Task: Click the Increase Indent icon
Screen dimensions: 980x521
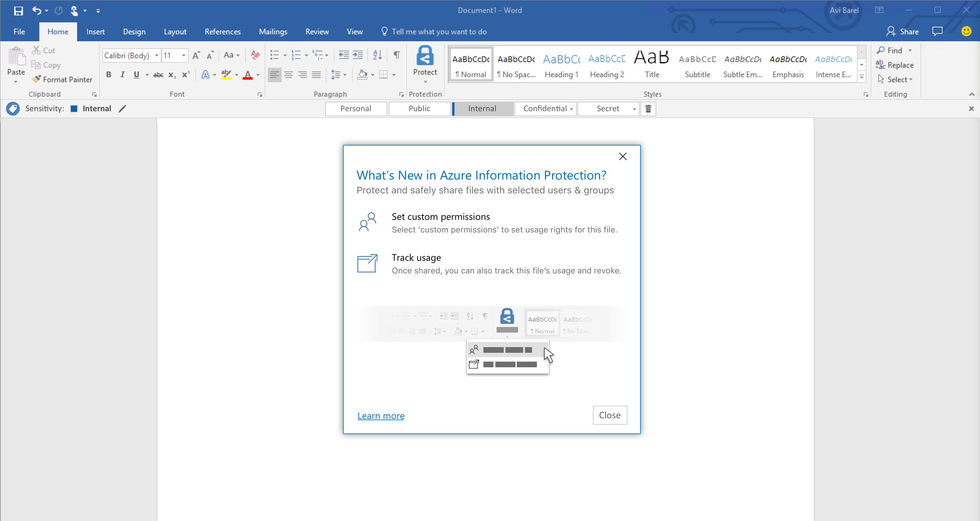Action: (x=358, y=55)
